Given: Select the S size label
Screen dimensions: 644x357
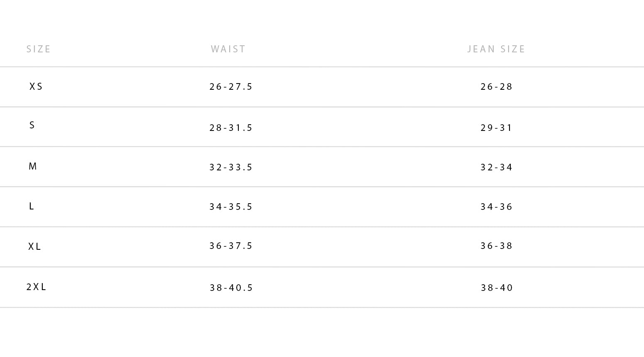Looking at the screenshot, I should pyautogui.click(x=32, y=125).
